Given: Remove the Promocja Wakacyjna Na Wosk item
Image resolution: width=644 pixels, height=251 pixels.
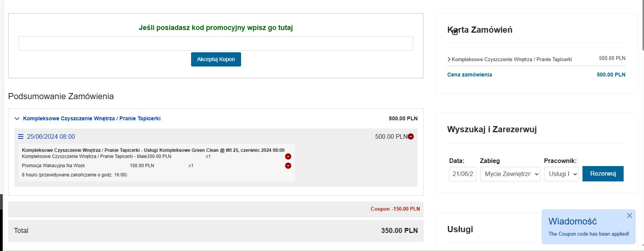Looking at the screenshot, I should coord(288,166).
